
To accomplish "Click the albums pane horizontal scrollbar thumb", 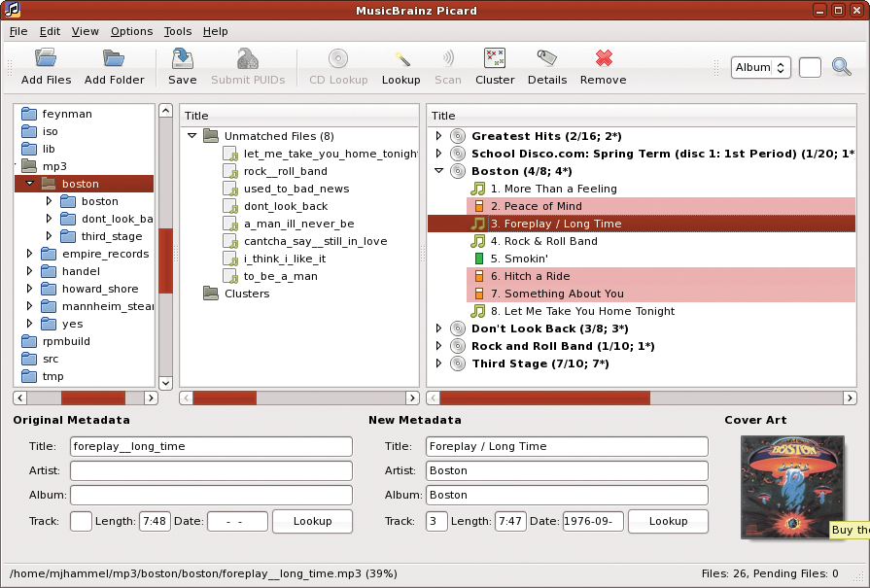I will [x=545, y=398].
